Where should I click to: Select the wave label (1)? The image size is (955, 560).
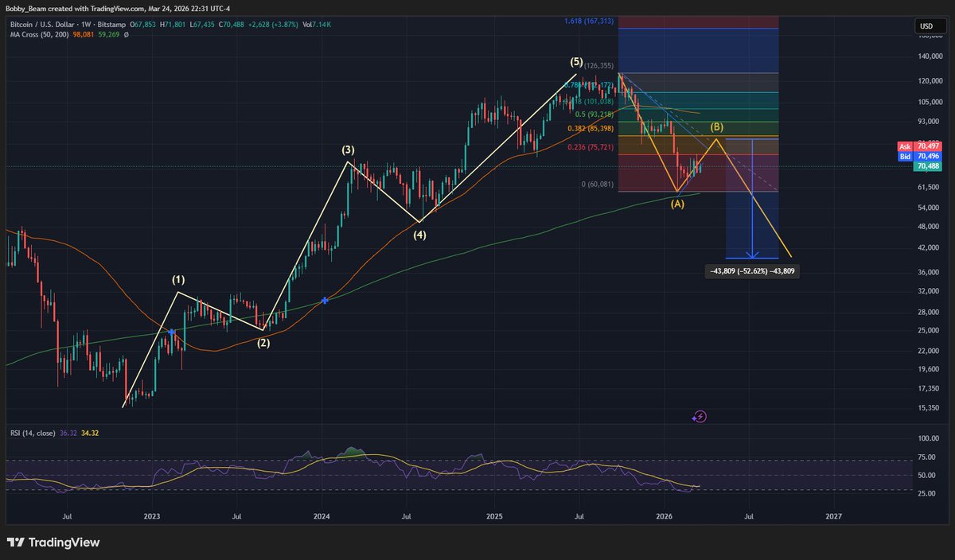(x=178, y=280)
